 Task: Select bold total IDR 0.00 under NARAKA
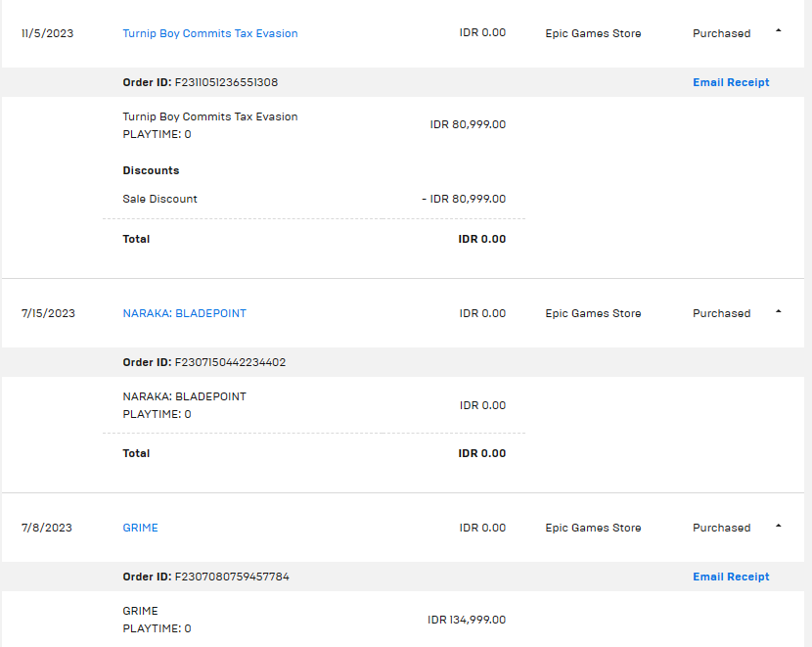[481, 453]
